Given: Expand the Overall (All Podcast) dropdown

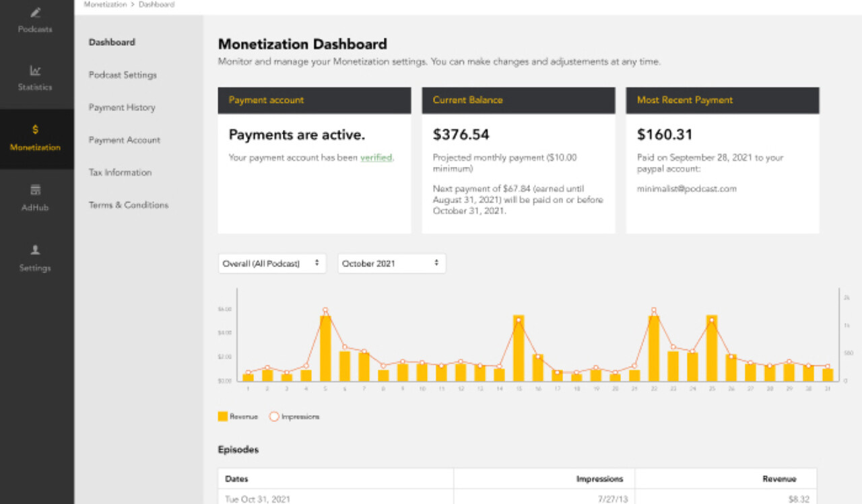Looking at the screenshot, I should coord(271,264).
